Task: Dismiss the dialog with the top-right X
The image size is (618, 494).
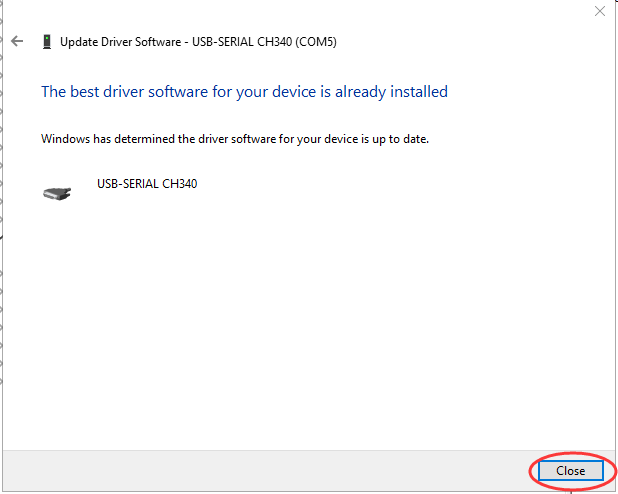Action: [x=600, y=12]
